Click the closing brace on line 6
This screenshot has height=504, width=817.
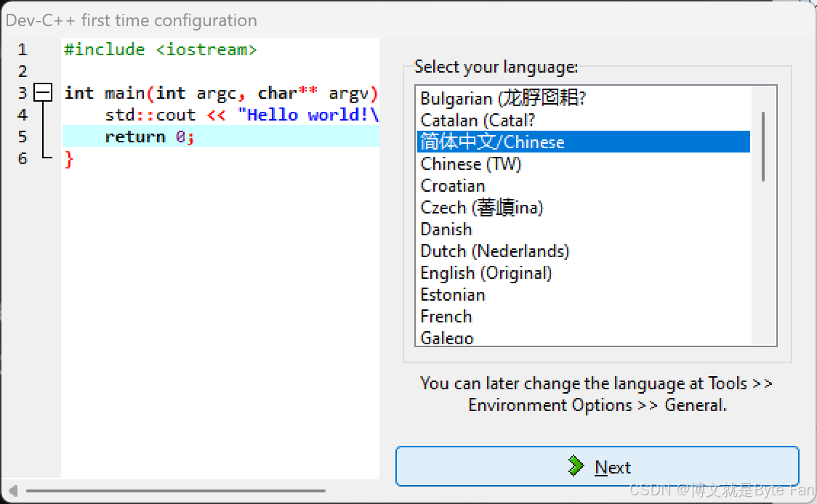[69, 159]
